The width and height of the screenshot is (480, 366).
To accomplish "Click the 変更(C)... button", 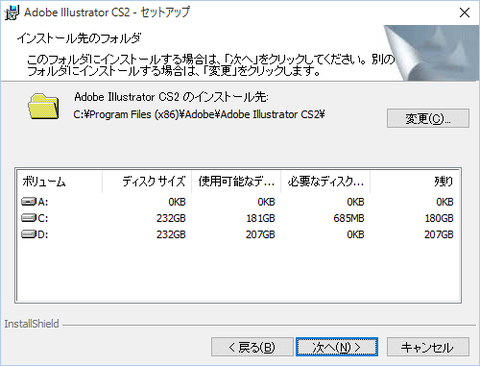I will point(428,118).
